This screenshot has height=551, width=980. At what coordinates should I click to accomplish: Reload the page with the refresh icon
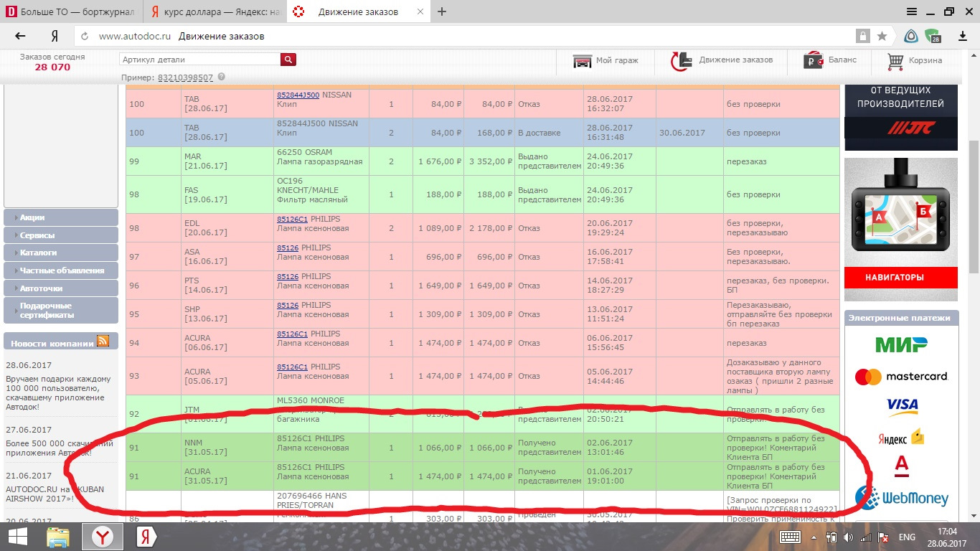[x=85, y=36]
